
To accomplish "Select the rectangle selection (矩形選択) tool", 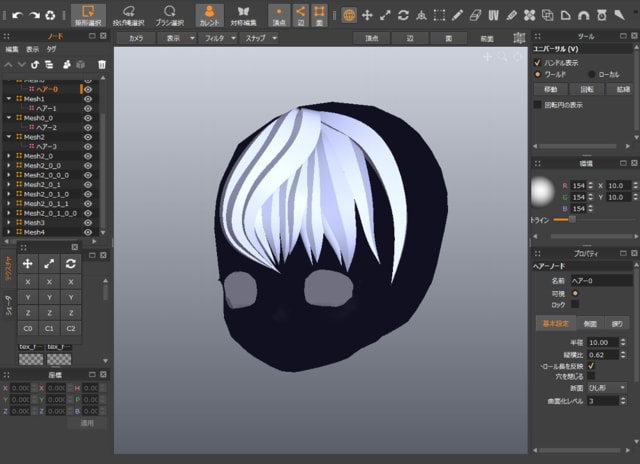I will pos(88,16).
